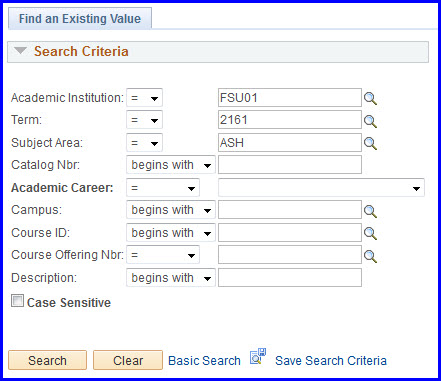Viewport: 441px width, 381px height.
Task: Click the Catalog Nbr input field
Action: (x=290, y=165)
